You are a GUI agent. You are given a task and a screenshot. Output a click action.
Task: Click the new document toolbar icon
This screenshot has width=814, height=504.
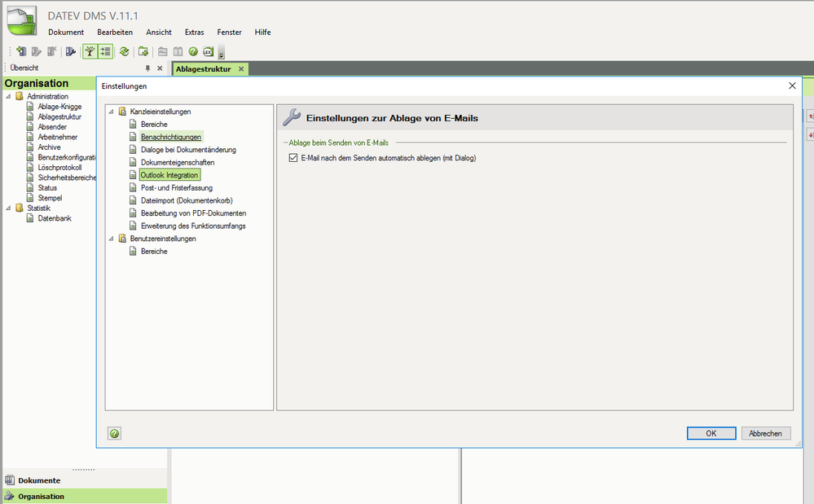tap(21, 51)
